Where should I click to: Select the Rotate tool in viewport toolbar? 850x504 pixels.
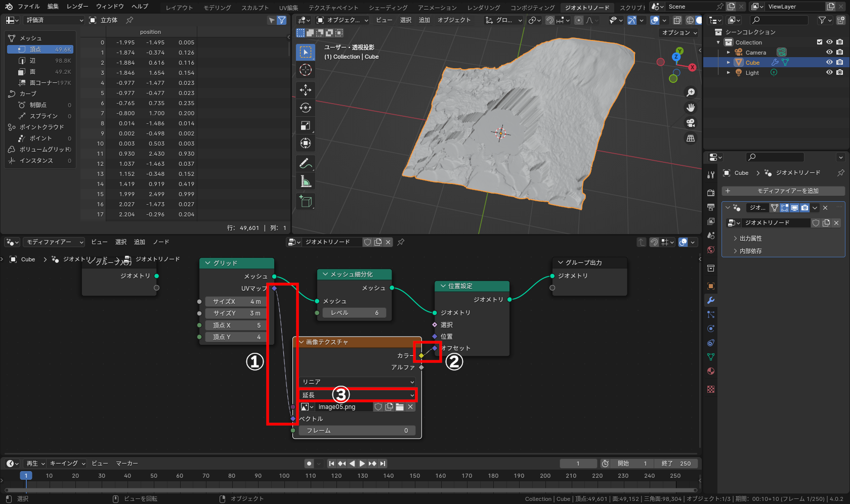tap(306, 108)
